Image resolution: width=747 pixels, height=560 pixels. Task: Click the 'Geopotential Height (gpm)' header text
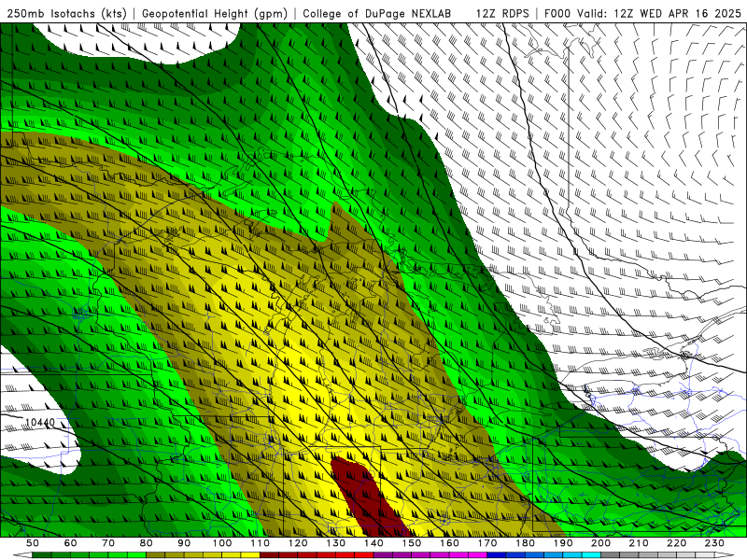click(215, 14)
